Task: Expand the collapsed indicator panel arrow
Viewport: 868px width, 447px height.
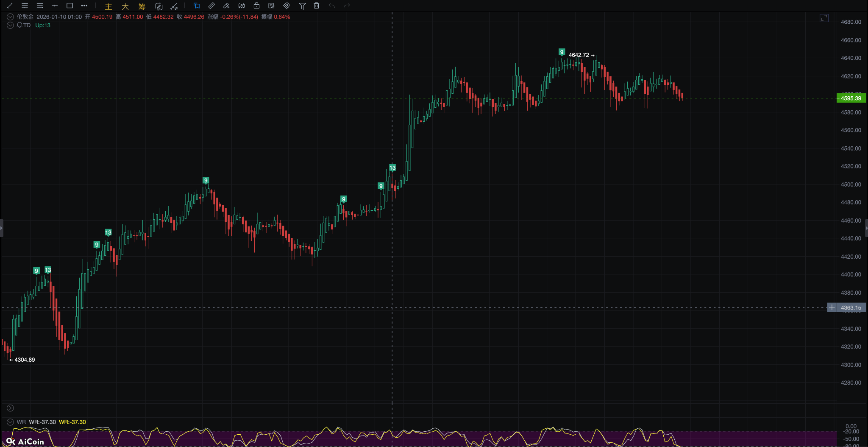Action: [9, 408]
